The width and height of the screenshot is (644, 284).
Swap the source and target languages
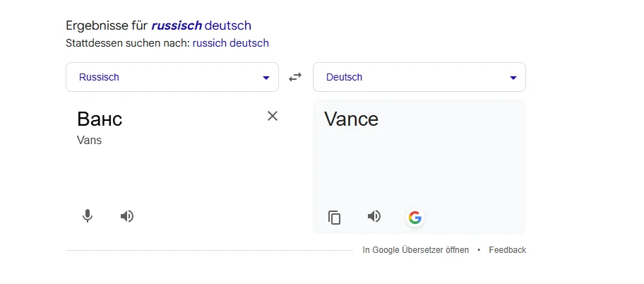click(x=295, y=77)
